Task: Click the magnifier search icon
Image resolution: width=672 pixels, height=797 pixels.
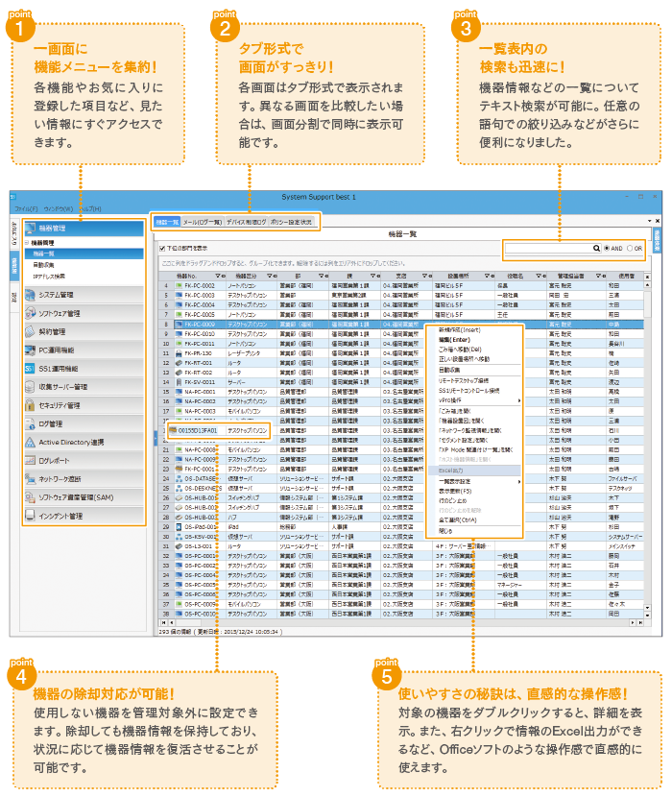Action: (x=596, y=248)
